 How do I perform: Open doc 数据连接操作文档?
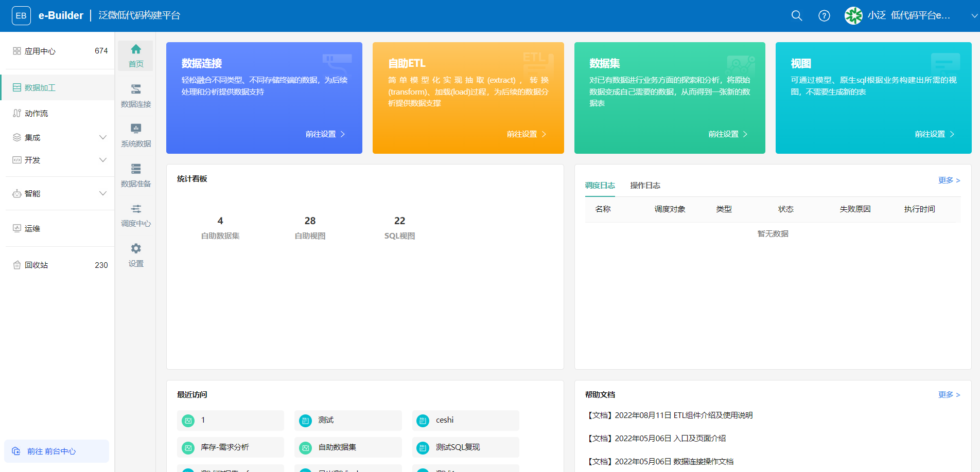point(659,461)
